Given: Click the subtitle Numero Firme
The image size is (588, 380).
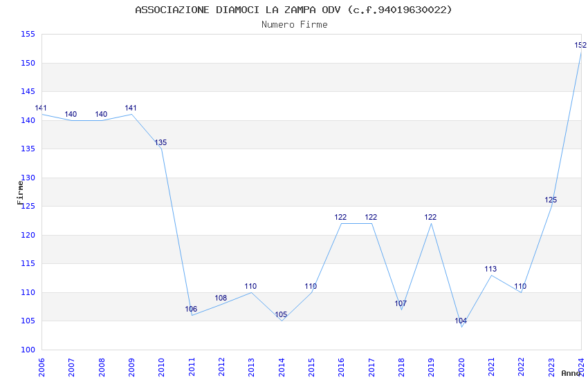Looking at the screenshot, I should [x=295, y=25].
